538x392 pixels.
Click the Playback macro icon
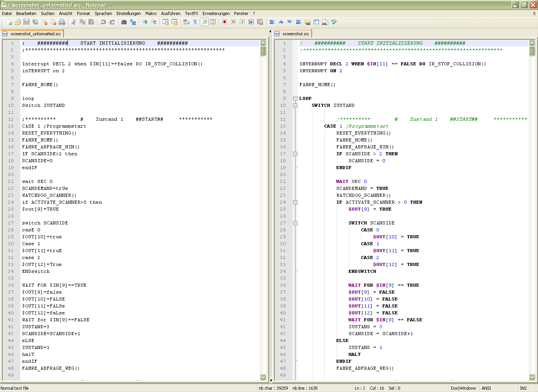pyautogui.click(x=242, y=22)
